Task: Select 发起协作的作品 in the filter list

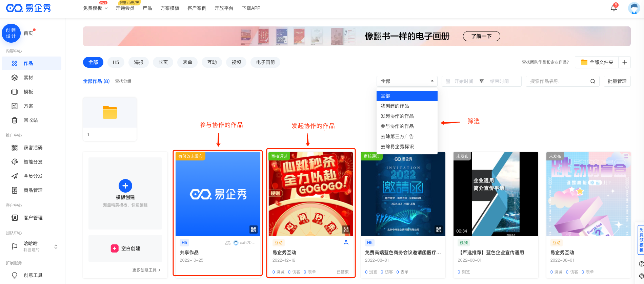Action: tap(407, 116)
